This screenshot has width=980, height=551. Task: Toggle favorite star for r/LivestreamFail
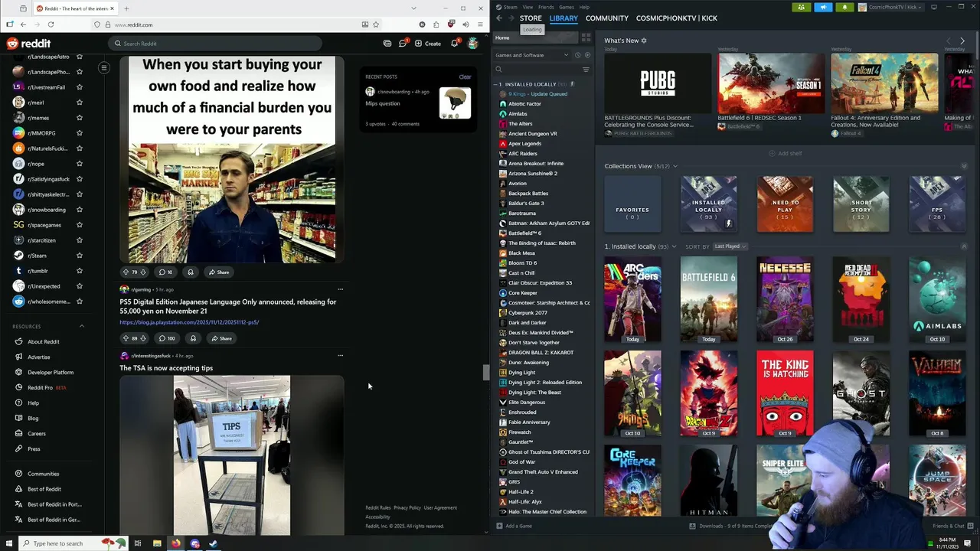(x=79, y=87)
